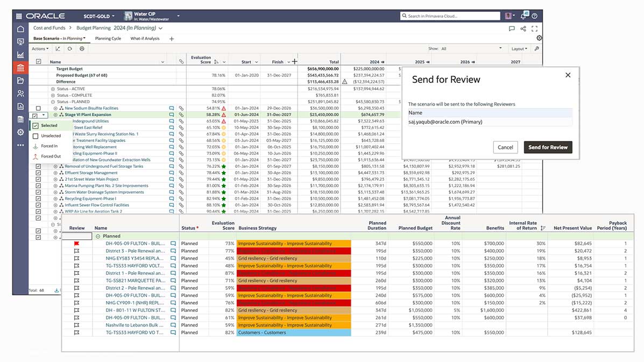Tick the Unselected option checkbox

point(36,136)
